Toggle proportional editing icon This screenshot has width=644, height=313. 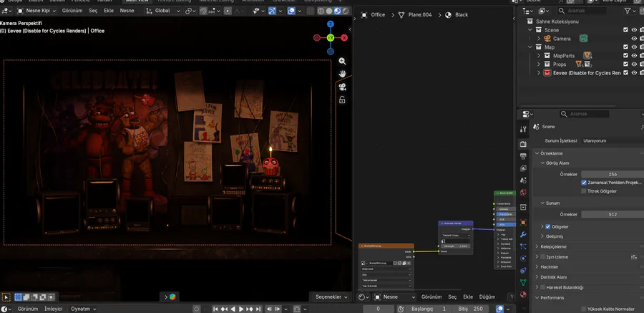click(x=228, y=11)
